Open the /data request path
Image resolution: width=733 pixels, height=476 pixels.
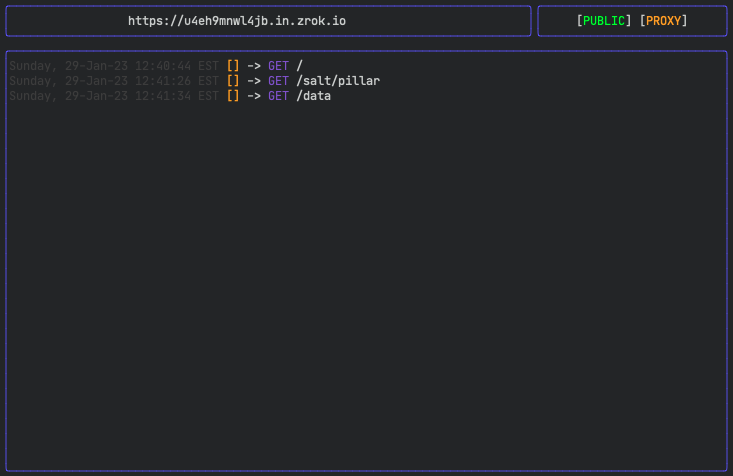coord(314,96)
